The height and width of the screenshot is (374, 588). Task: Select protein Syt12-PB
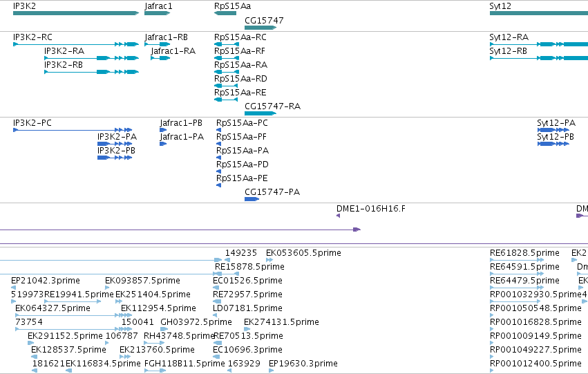click(553, 144)
